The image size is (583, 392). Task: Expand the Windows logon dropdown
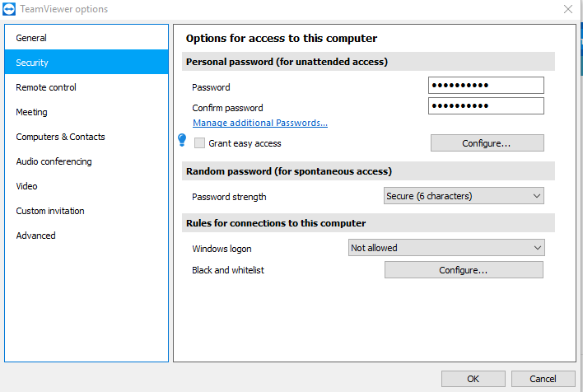pyautogui.click(x=446, y=248)
